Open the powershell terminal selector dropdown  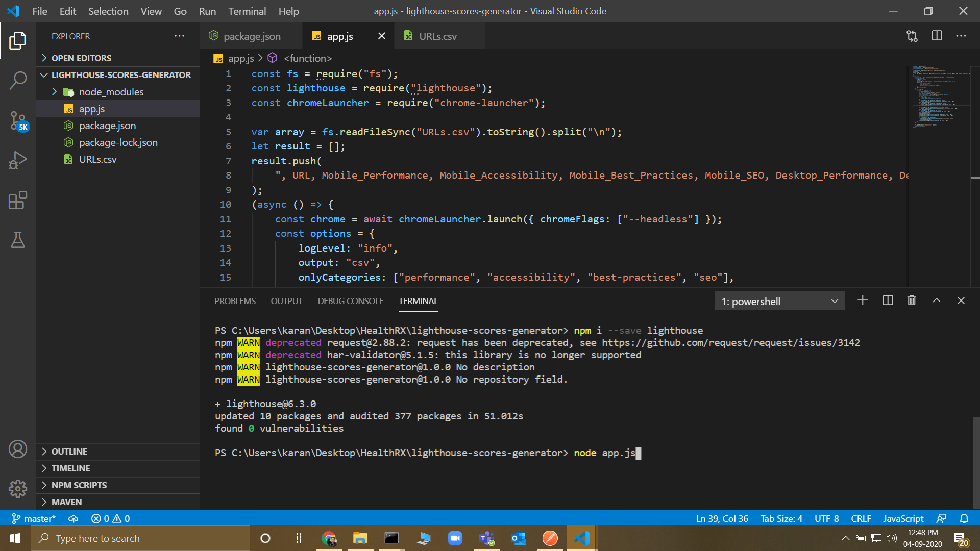[779, 301]
